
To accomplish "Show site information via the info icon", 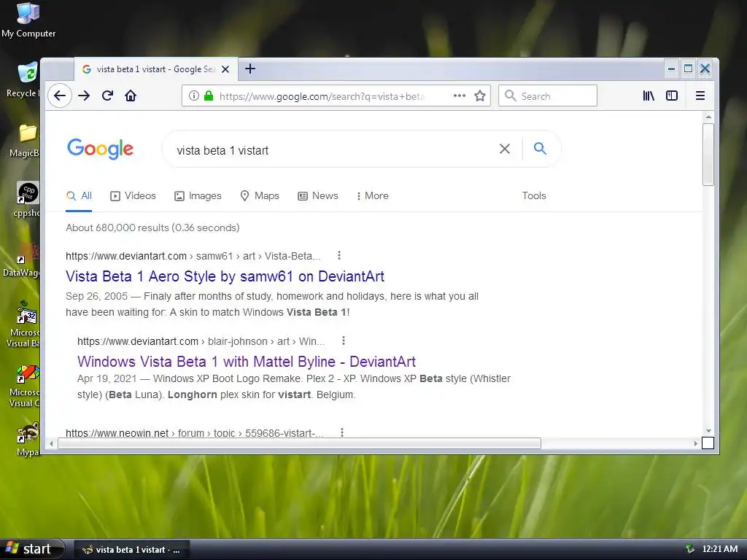I will pos(194,96).
